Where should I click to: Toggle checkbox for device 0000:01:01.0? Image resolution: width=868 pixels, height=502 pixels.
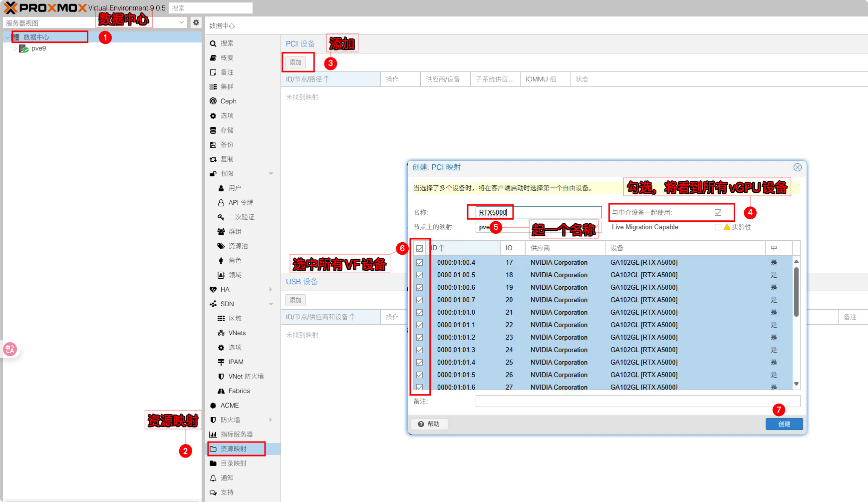(419, 312)
